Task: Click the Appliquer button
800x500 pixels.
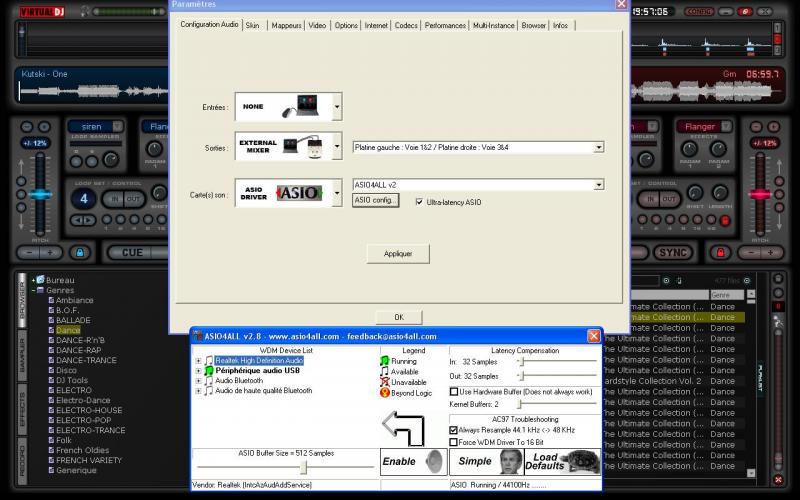Action: 398,254
